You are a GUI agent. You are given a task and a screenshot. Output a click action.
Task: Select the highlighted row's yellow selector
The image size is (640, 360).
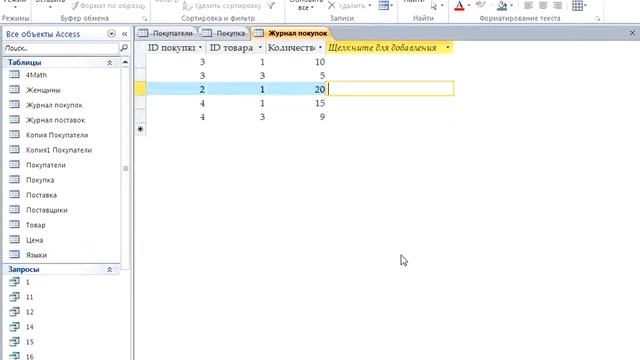pos(140,89)
